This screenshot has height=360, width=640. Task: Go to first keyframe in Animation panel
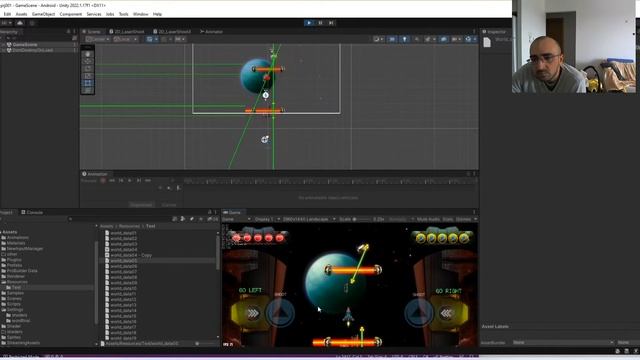[112, 180]
